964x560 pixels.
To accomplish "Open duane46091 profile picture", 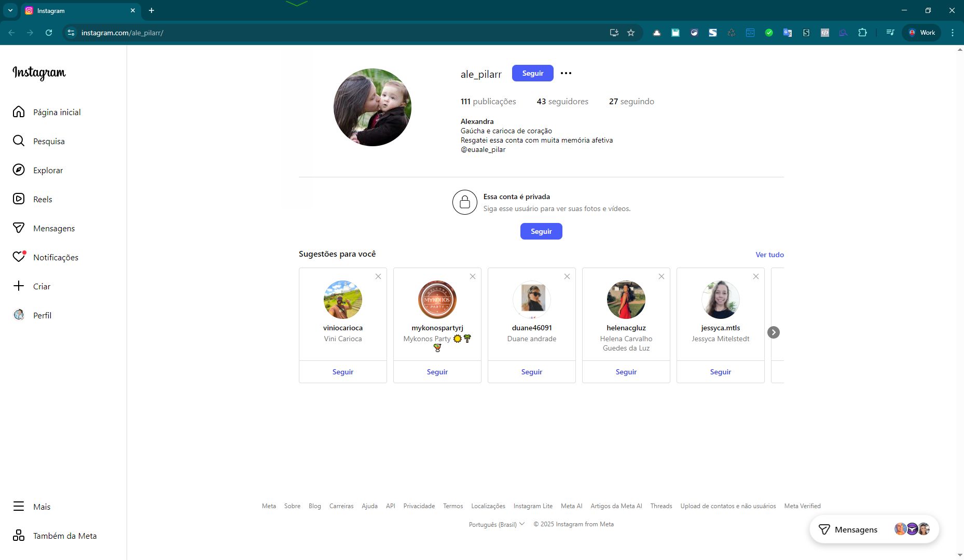I will [x=532, y=300].
